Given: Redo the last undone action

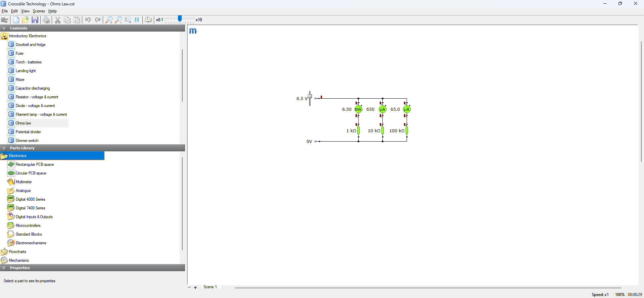Looking at the screenshot, I should tap(98, 20).
